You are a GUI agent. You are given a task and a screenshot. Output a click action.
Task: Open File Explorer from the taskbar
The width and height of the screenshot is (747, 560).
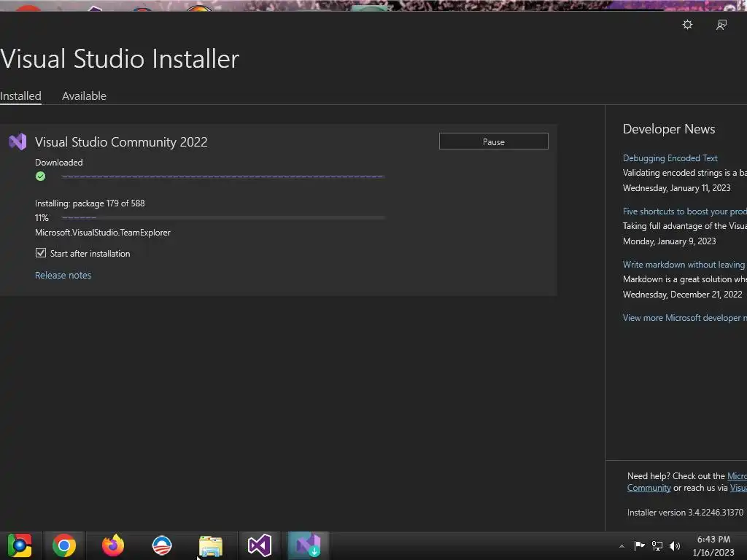tap(211, 546)
